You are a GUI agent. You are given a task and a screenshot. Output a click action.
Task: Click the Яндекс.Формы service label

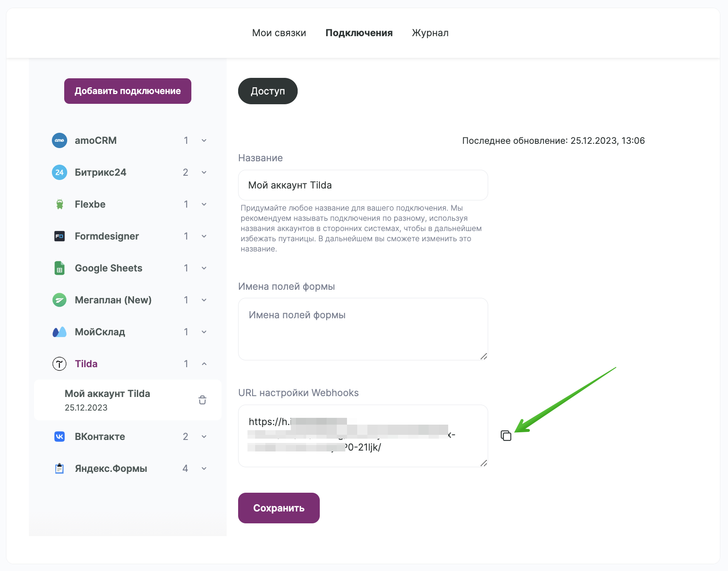pyautogui.click(x=111, y=468)
